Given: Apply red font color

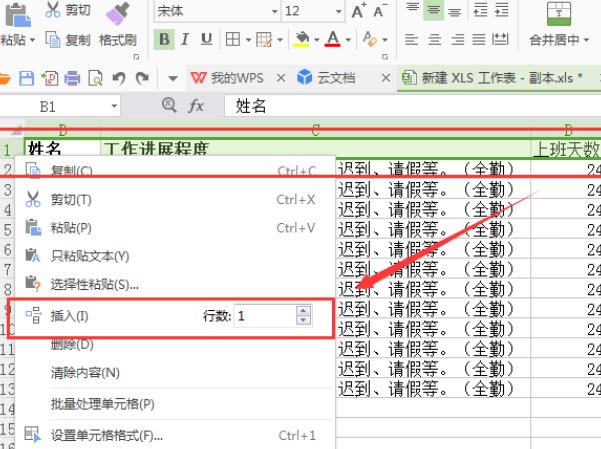Looking at the screenshot, I should [x=333, y=39].
